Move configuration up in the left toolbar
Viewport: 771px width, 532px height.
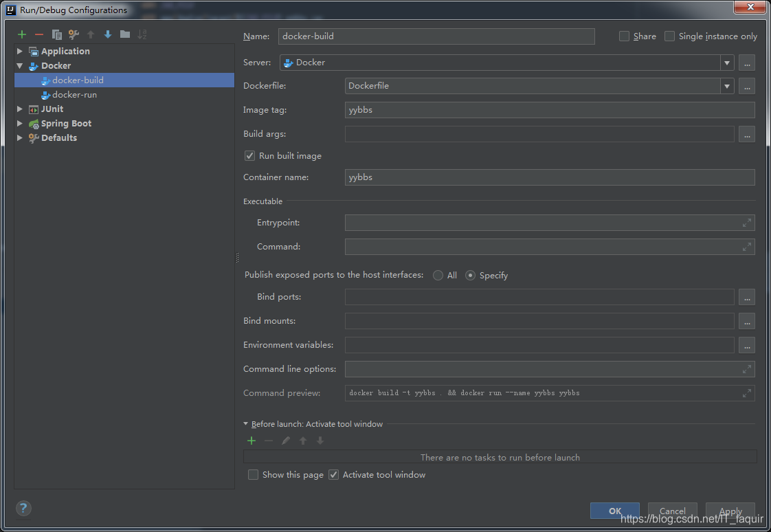[91, 34]
